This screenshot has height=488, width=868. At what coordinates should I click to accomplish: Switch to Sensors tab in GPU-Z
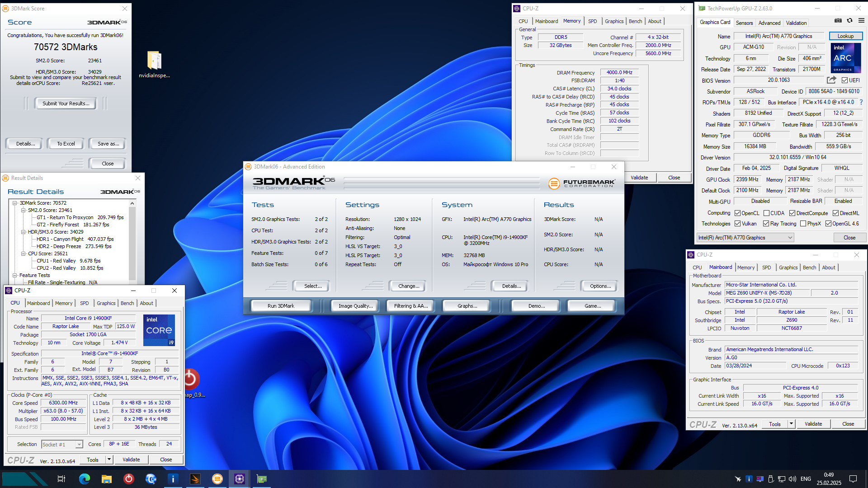744,23
